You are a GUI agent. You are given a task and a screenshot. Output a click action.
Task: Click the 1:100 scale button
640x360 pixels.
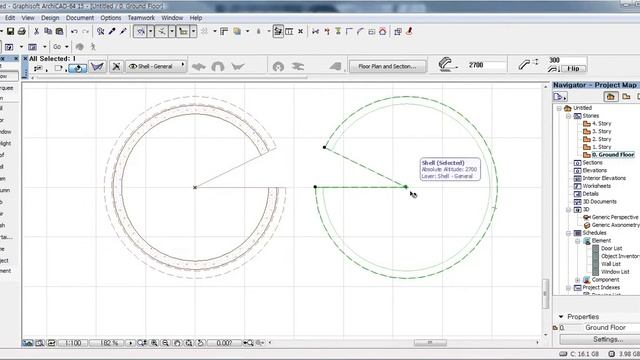[73, 343]
